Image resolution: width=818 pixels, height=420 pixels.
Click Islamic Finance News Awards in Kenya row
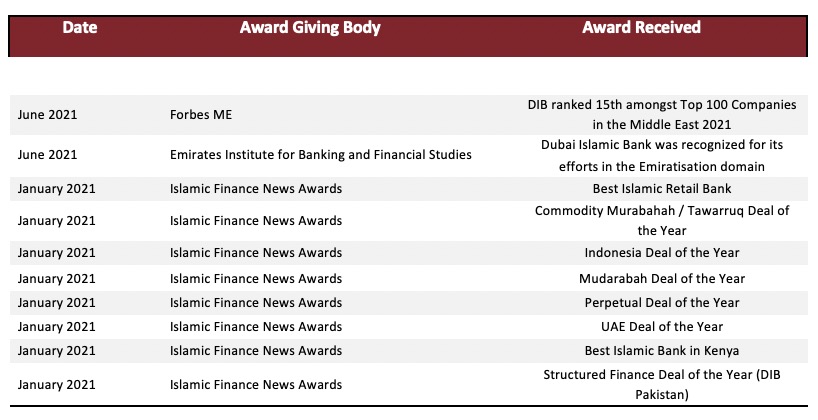256,351
